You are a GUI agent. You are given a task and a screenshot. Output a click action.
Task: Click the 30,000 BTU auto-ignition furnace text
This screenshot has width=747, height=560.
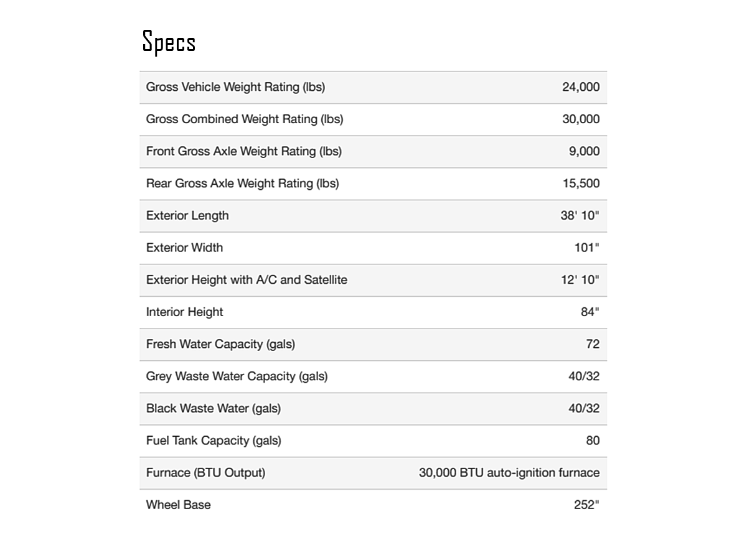tap(509, 473)
